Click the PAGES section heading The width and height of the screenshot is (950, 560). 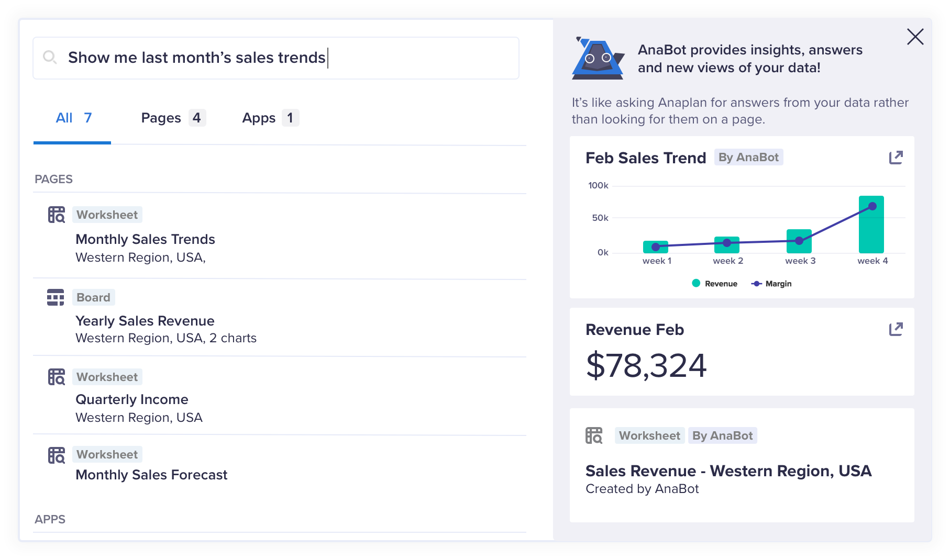54,179
